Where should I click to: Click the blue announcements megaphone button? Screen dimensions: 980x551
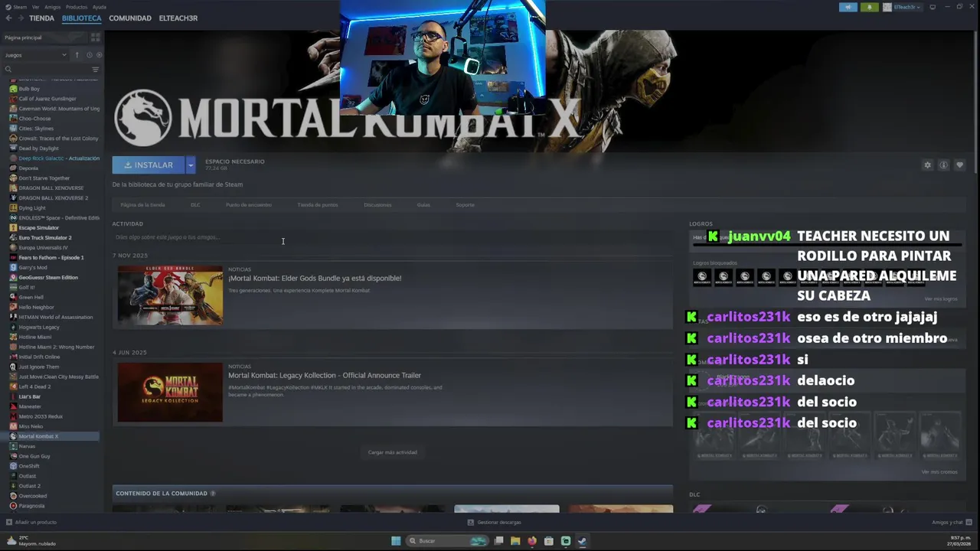tap(848, 7)
